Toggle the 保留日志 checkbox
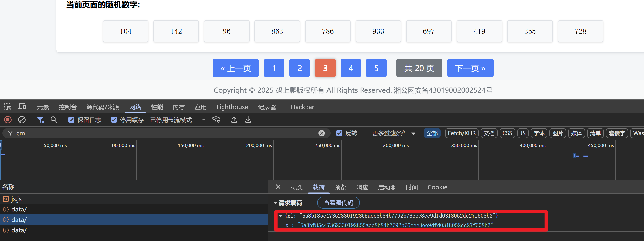 (71, 120)
